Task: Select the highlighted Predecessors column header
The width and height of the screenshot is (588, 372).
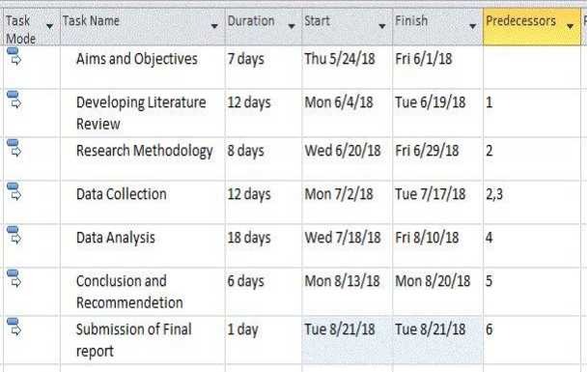Action: coord(532,27)
